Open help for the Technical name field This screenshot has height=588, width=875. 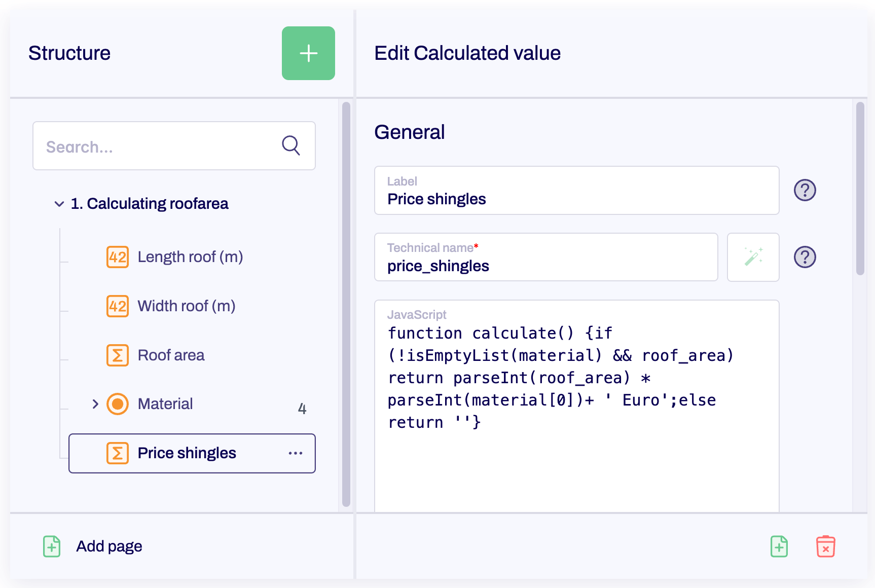805,257
